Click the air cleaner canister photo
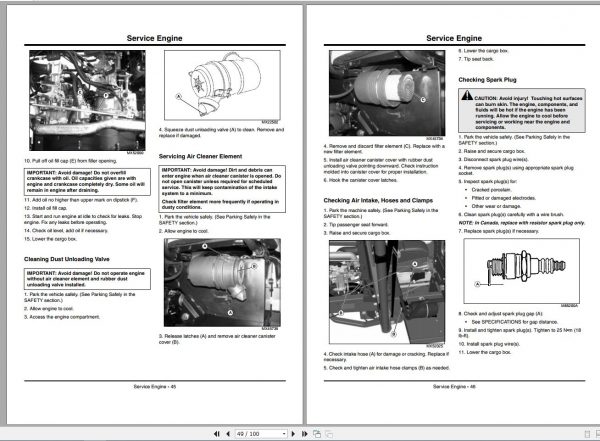 point(222,283)
